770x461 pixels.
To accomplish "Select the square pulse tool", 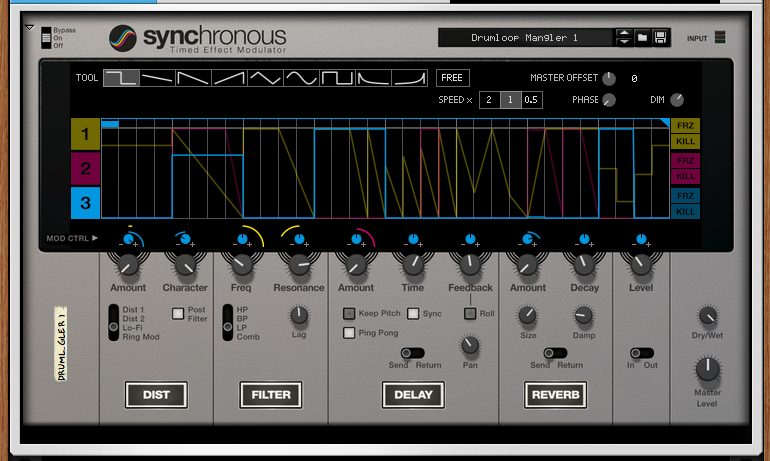I will tap(337, 78).
